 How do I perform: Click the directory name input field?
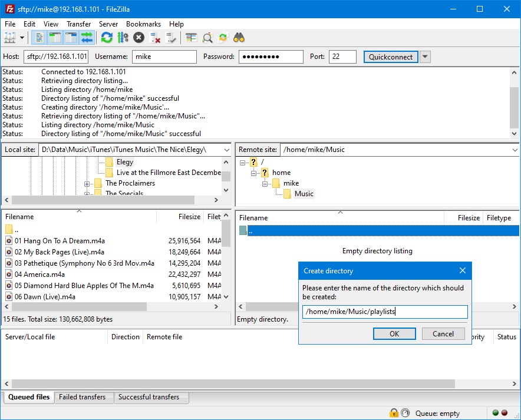[x=385, y=312]
